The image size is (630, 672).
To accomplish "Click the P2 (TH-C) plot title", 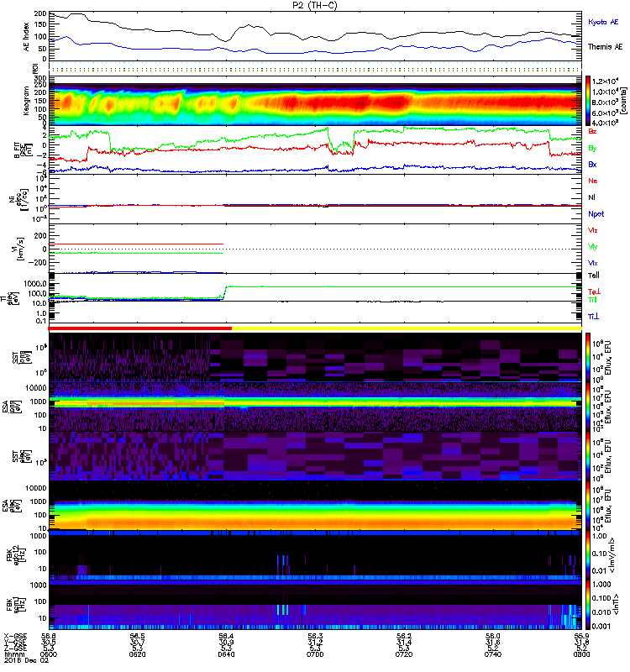I will pyautogui.click(x=315, y=5).
